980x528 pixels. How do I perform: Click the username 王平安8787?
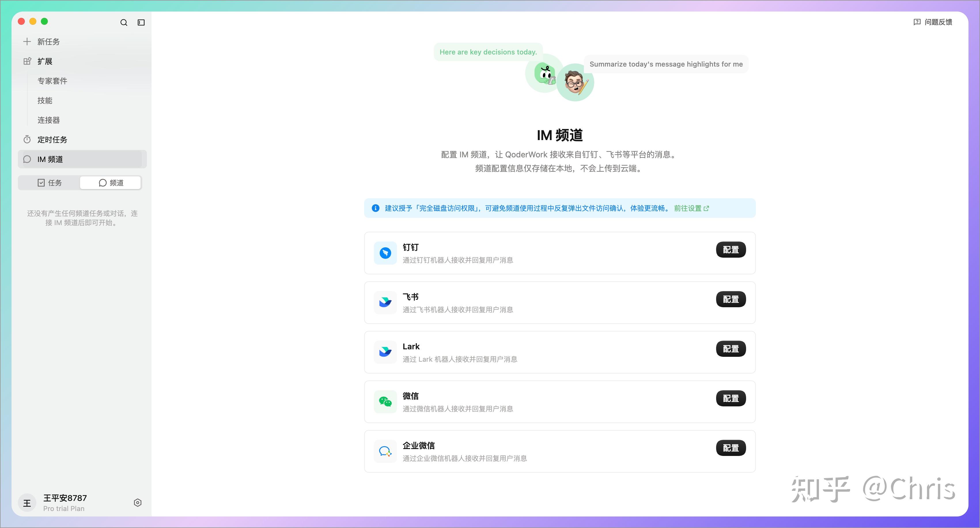pyautogui.click(x=65, y=498)
